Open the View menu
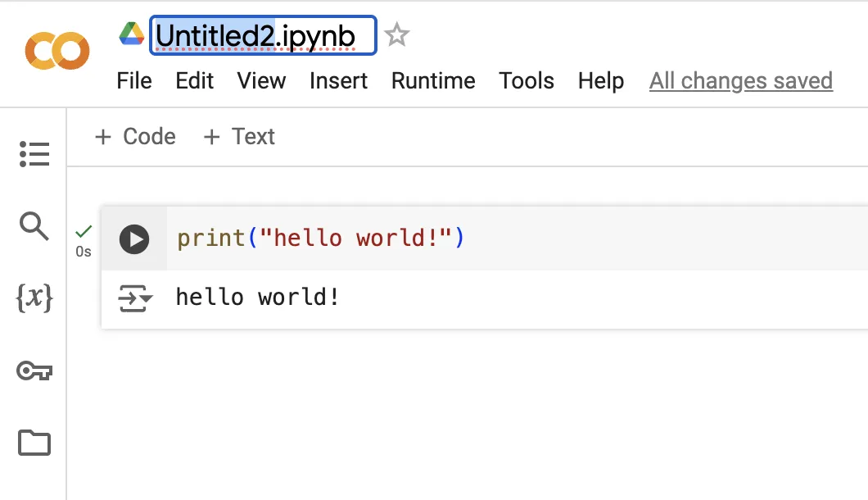Screen dimensions: 868x500 [261, 81]
